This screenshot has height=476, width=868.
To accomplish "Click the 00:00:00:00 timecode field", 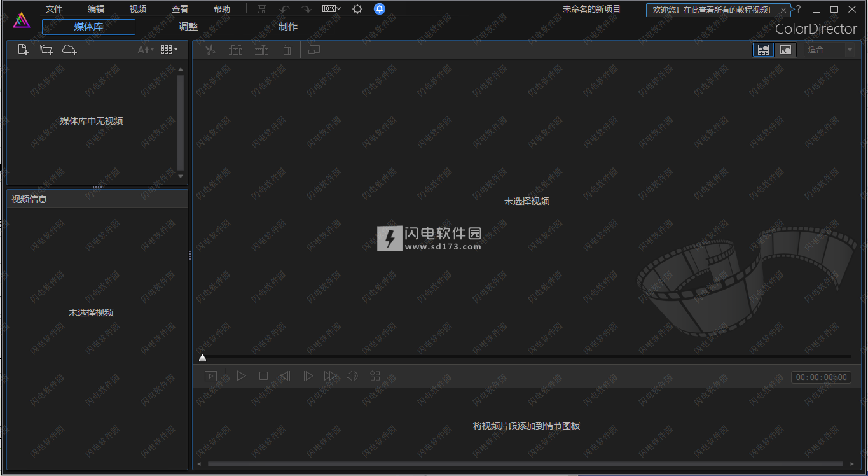I will pos(821,377).
